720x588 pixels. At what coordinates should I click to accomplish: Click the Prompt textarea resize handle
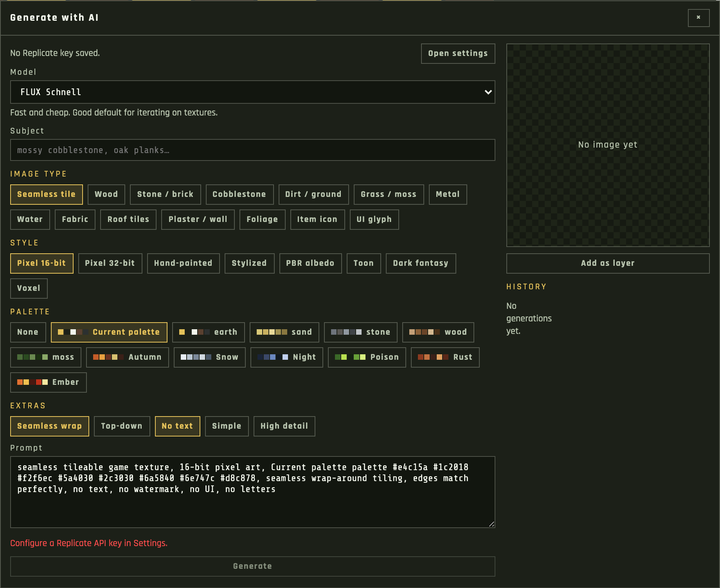coord(491,524)
